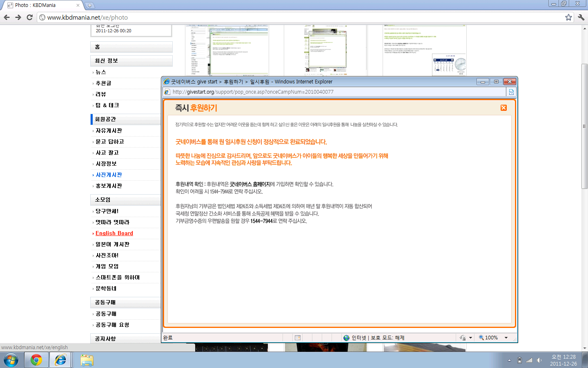Viewport: 588px width, 368px height.
Task: Reload the KBDMania page
Action: (29, 17)
